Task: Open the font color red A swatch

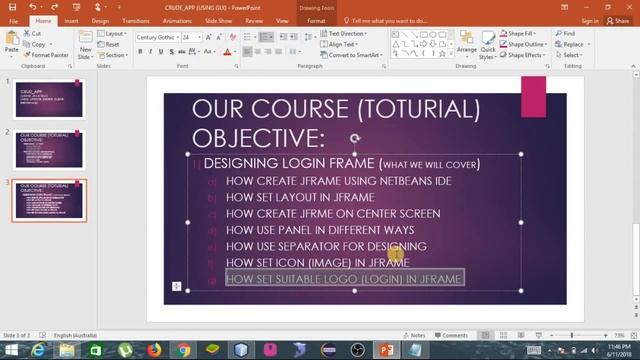Action: (227, 51)
